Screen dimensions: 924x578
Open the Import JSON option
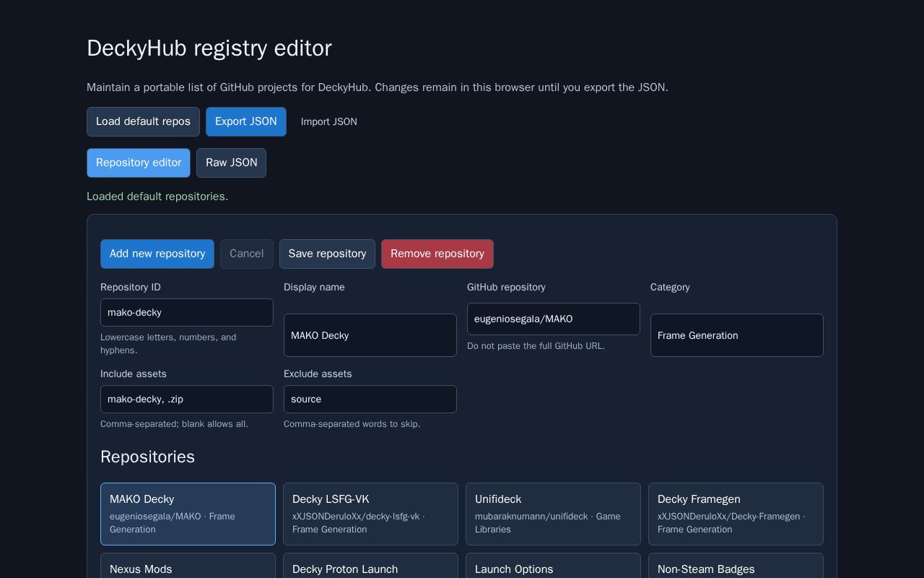click(329, 121)
